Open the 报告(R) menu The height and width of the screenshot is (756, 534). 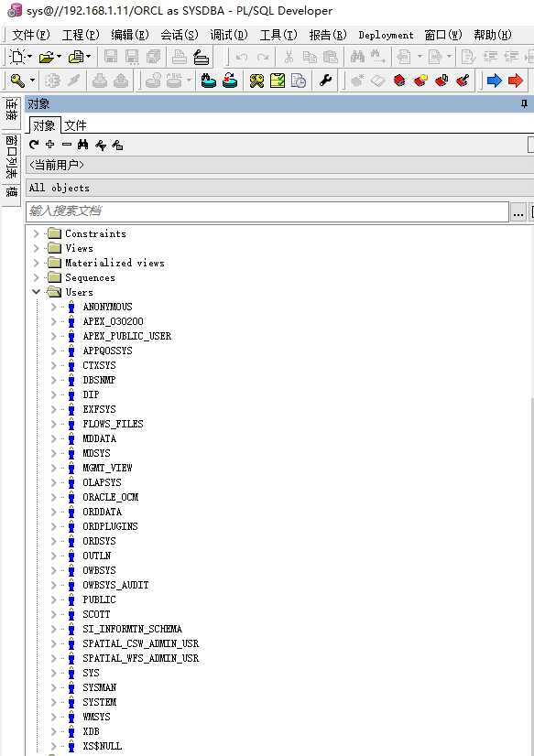coord(328,35)
